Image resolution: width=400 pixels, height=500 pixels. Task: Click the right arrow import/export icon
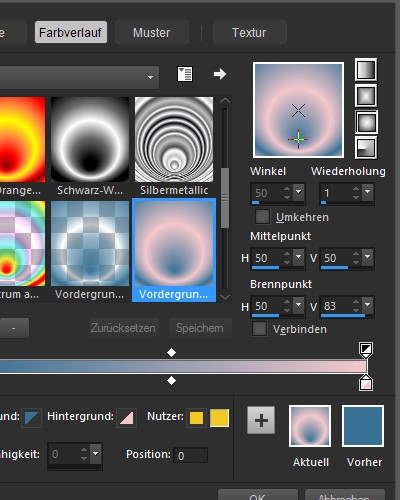220,74
